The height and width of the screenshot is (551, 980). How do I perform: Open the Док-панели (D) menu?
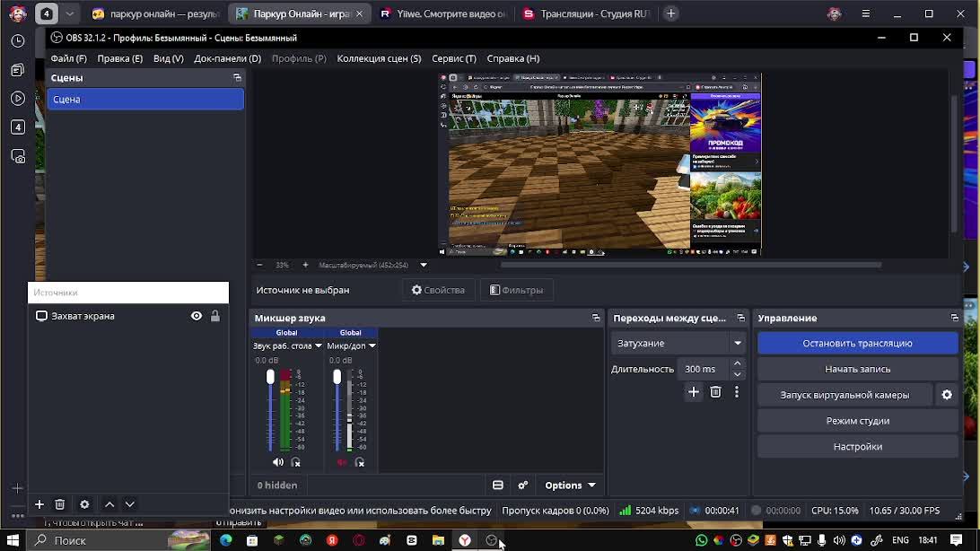tap(228, 58)
